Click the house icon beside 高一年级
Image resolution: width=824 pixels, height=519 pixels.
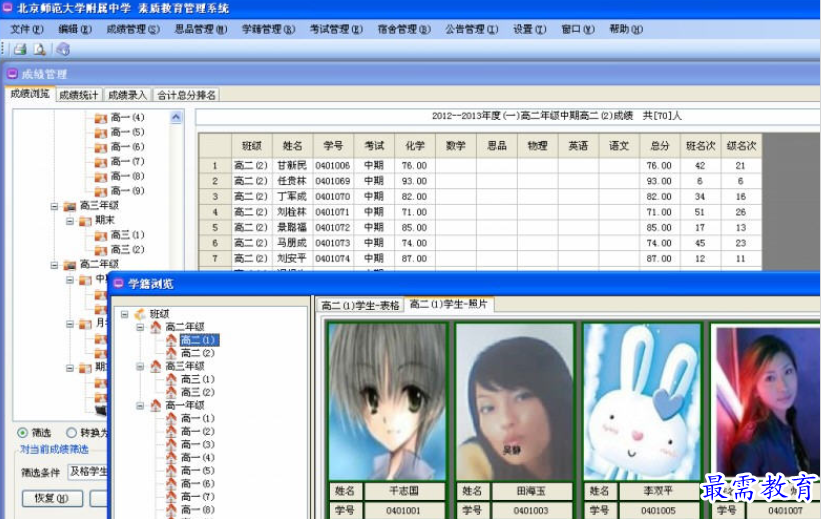pyautogui.click(x=156, y=406)
